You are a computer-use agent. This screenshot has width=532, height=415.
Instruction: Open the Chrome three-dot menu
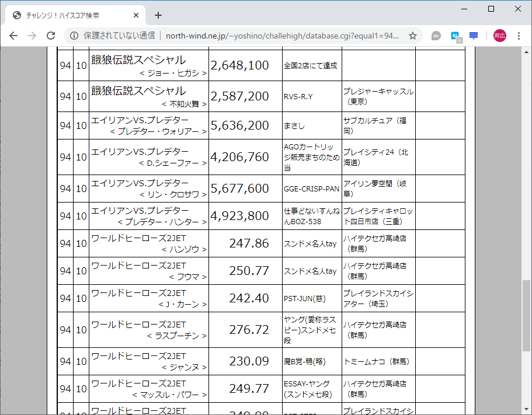tap(519, 36)
